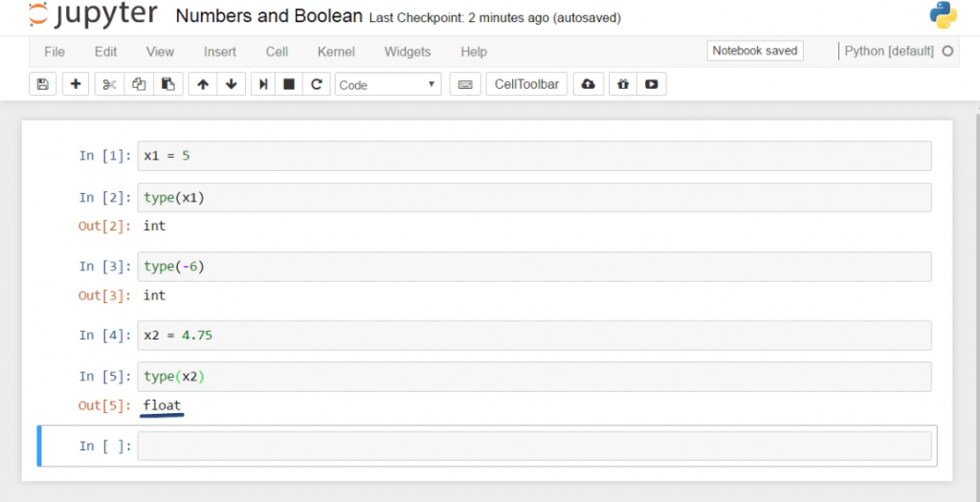Click the CellToolbar button
The width and height of the screenshot is (980, 502).
(x=526, y=84)
